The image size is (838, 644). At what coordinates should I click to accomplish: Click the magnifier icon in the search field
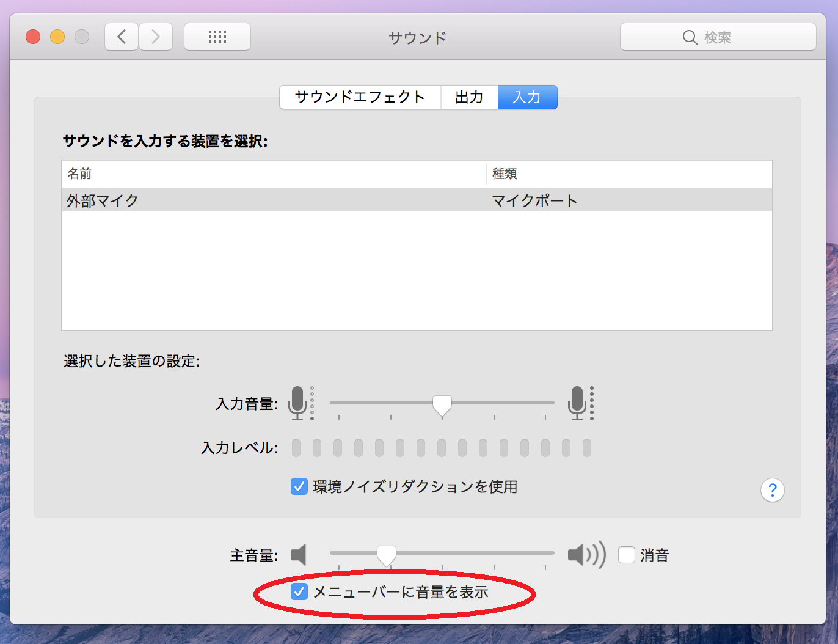(690, 37)
